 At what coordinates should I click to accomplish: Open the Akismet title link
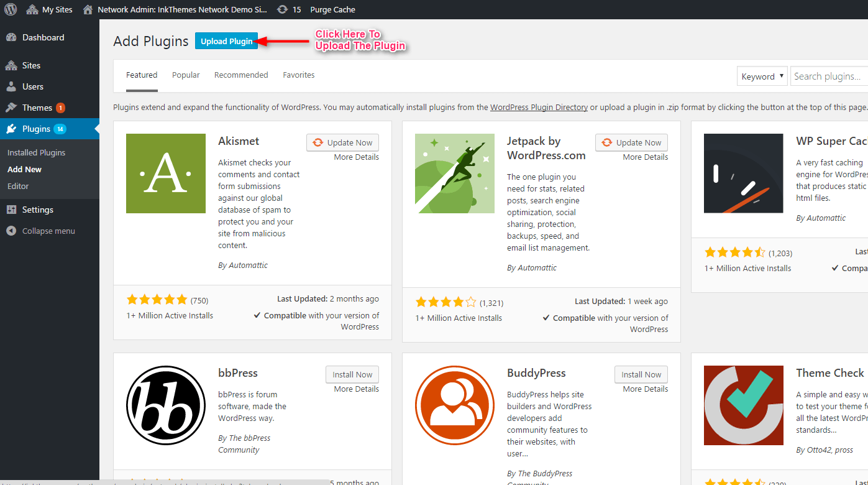[239, 141]
